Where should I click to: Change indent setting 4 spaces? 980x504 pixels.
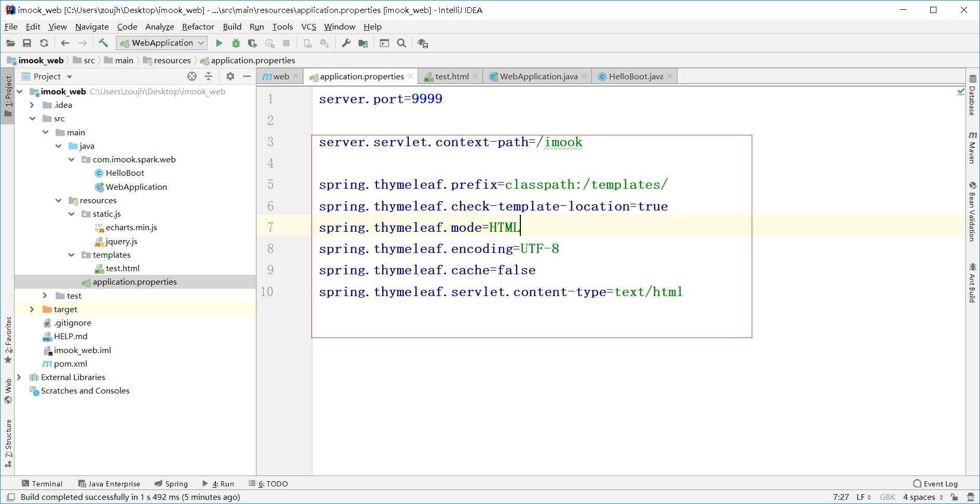pyautogui.click(x=923, y=497)
